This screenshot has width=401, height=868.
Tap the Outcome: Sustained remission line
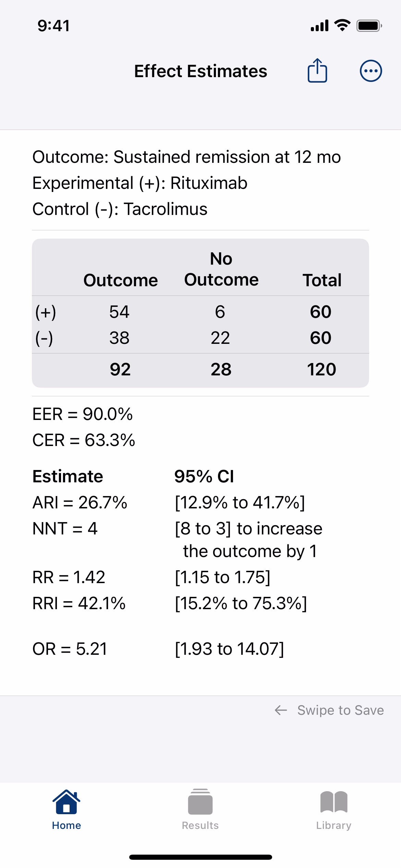[x=186, y=157]
